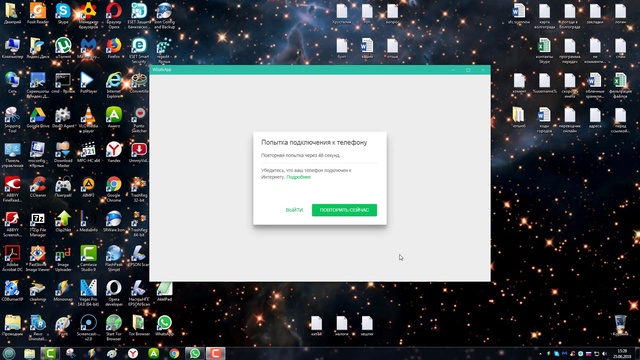Minimize the WhatsApp window
The width and height of the screenshot is (640, 360).
(453, 70)
